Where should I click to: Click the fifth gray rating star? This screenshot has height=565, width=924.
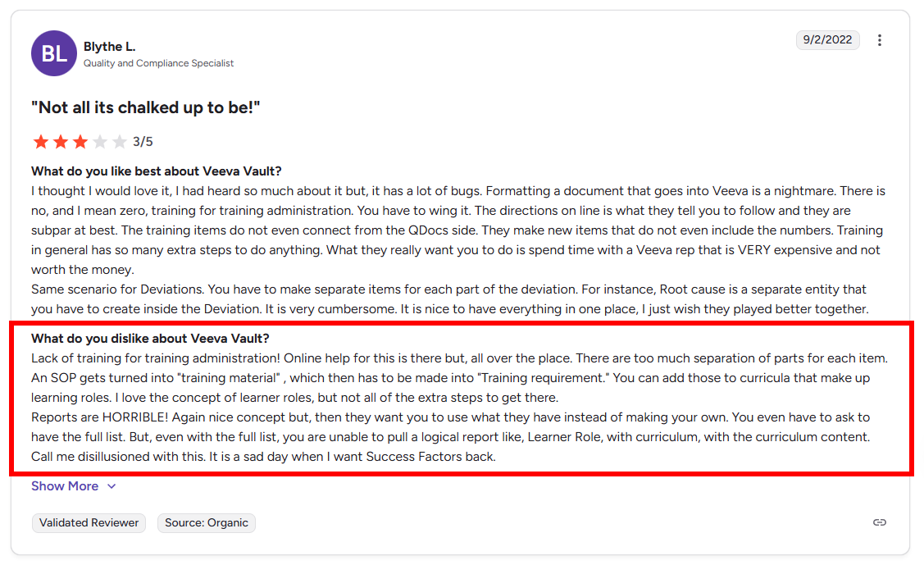point(120,142)
